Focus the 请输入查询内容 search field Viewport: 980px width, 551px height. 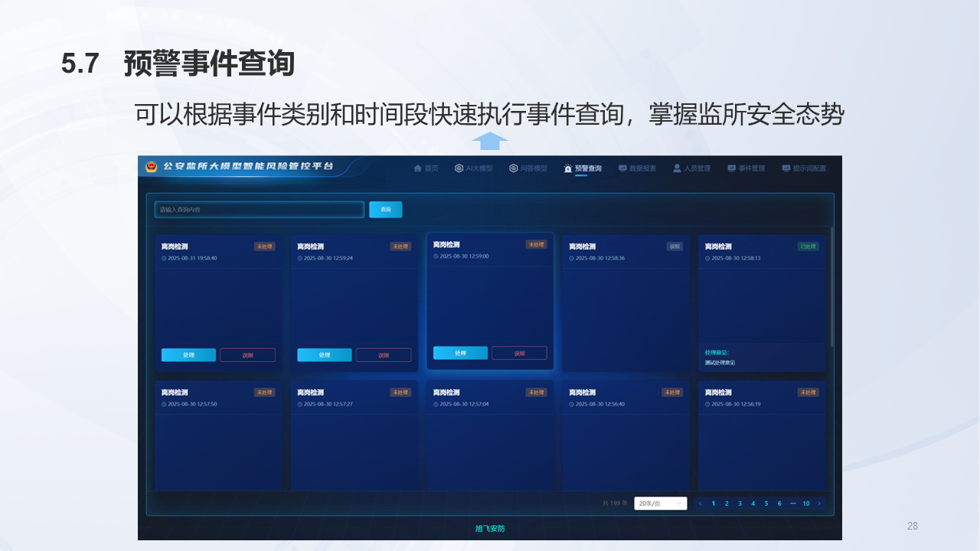pyautogui.click(x=259, y=210)
